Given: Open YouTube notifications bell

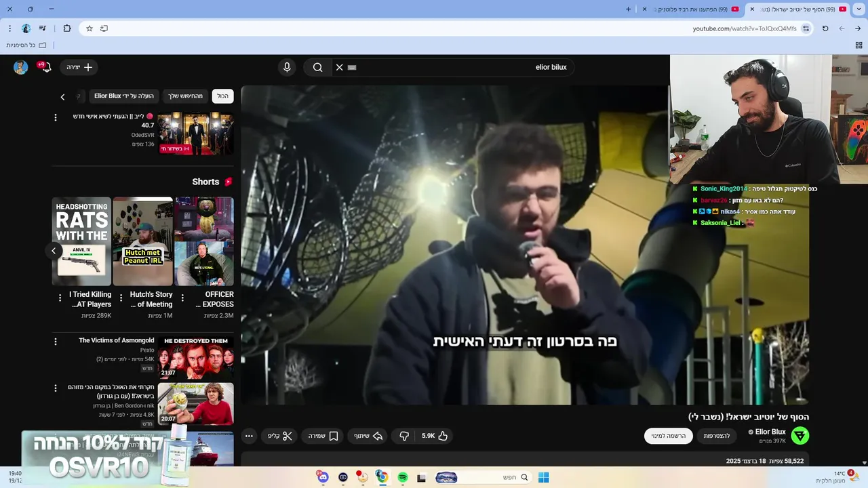Looking at the screenshot, I should click(x=45, y=67).
